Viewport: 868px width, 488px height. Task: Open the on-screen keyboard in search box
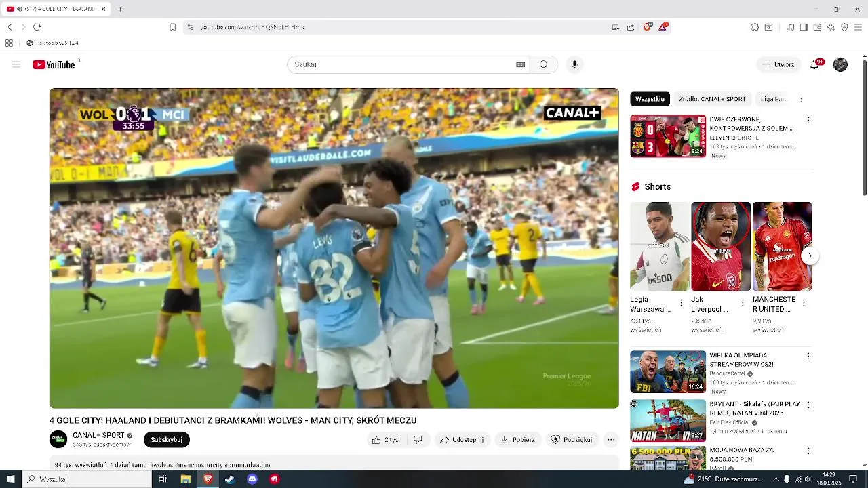[x=520, y=64]
